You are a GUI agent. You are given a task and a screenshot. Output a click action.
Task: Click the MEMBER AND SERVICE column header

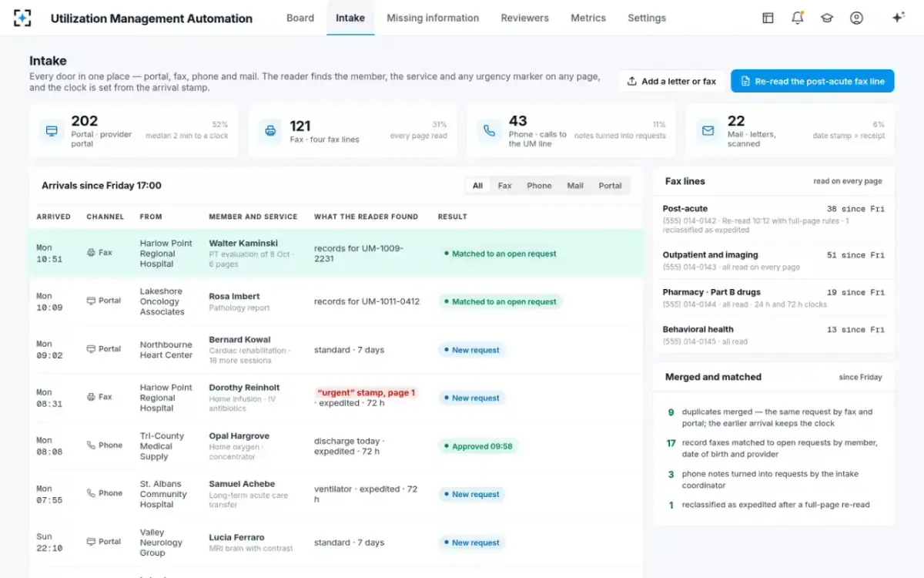point(253,217)
